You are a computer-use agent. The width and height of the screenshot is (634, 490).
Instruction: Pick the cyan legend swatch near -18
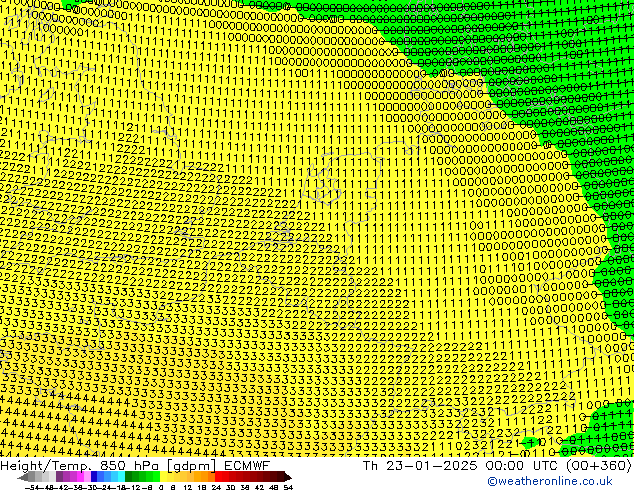121,477
